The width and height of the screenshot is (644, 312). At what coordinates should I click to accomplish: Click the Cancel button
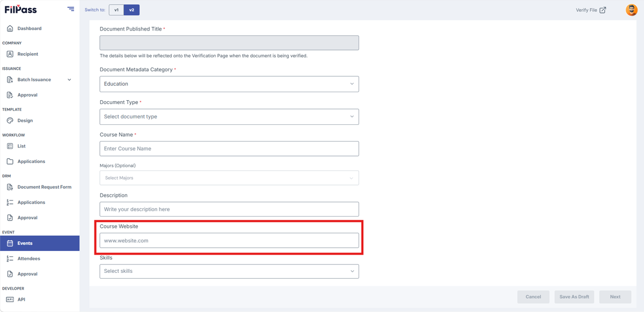coord(533,297)
